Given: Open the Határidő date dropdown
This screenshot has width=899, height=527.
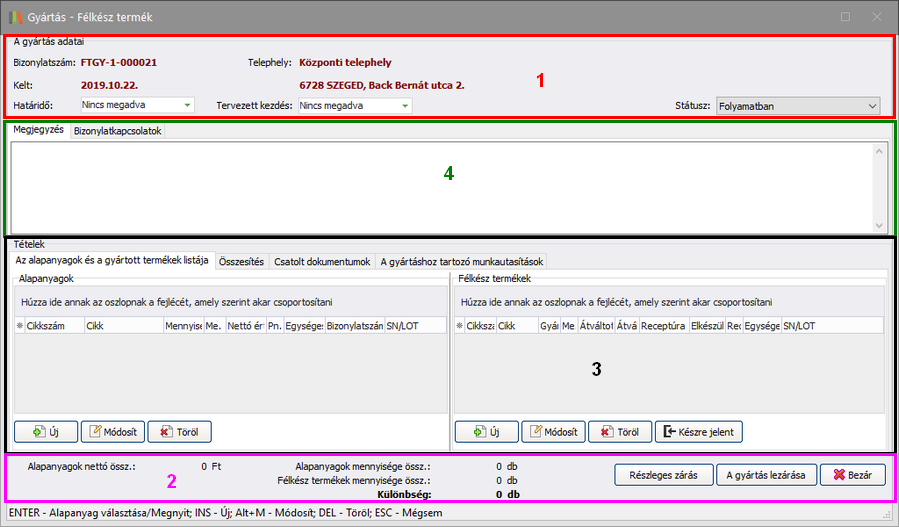Looking at the screenshot, I should click(x=187, y=105).
